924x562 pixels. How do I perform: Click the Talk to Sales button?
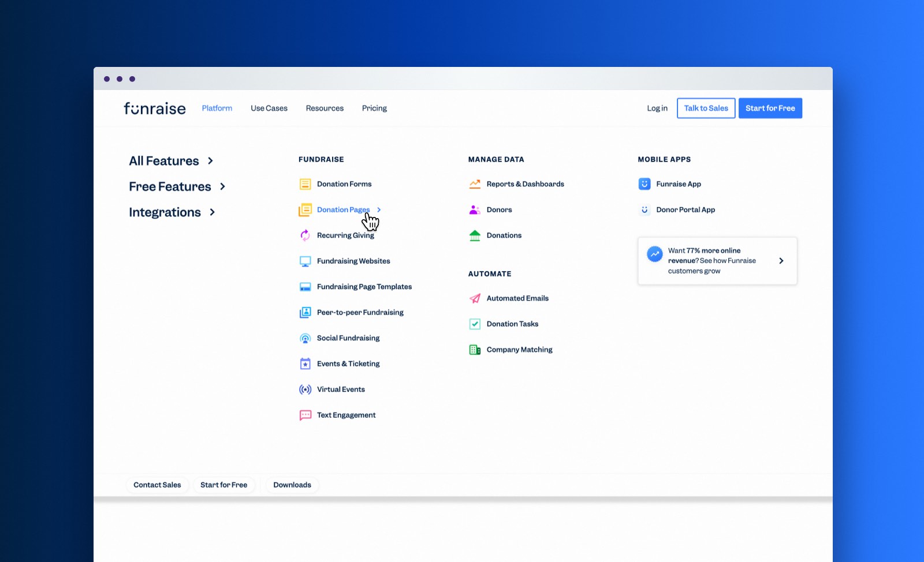706,108
